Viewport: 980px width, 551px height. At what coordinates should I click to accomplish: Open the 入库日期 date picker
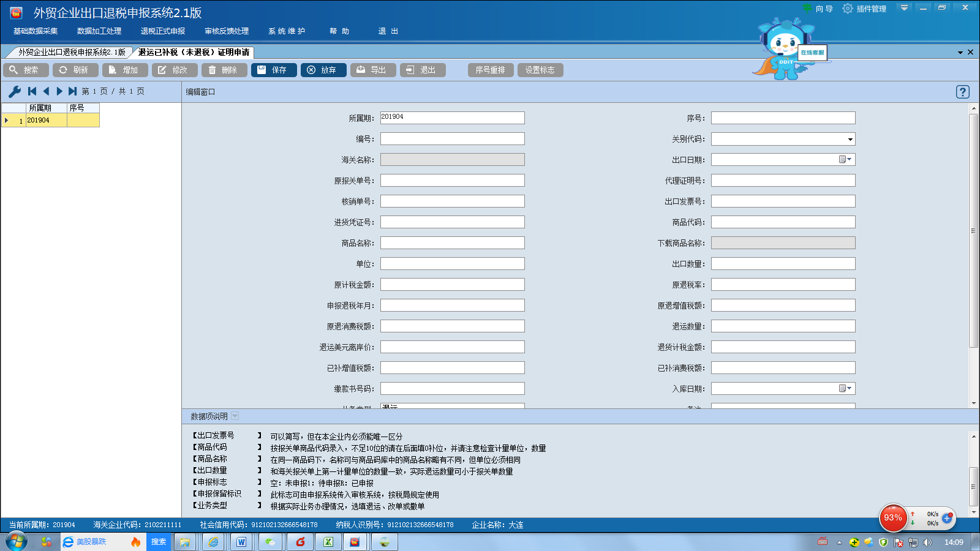pyautogui.click(x=845, y=389)
